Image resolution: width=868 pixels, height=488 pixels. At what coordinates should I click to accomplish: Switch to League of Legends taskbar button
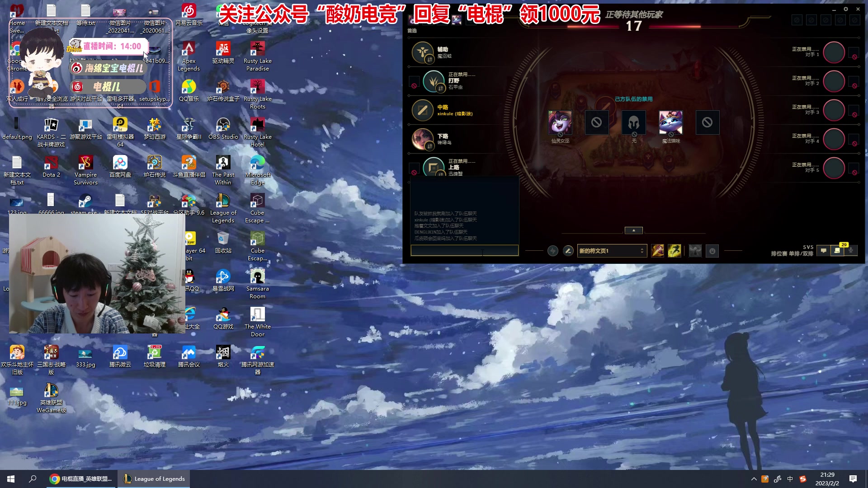tap(154, 479)
